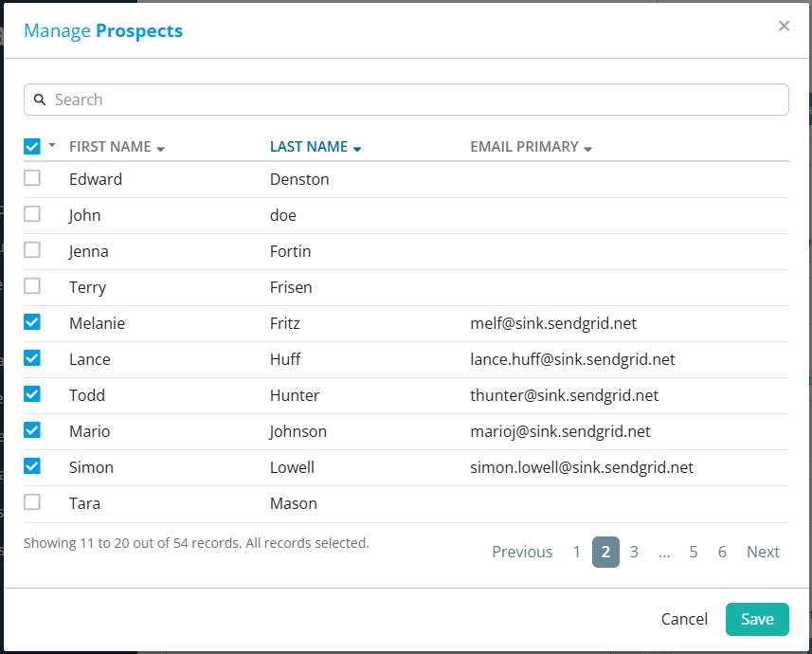
Task: Type in the Search field
Action: [417, 100]
